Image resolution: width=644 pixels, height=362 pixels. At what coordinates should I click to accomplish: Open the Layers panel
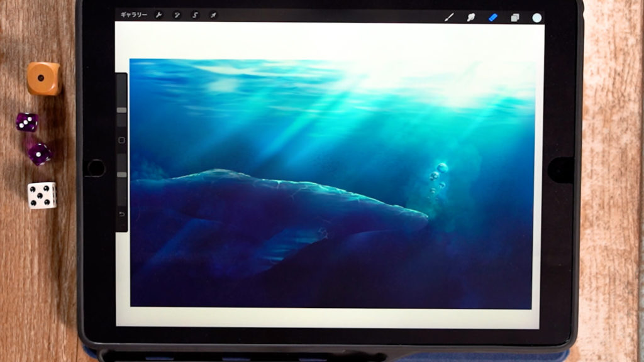click(x=515, y=18)
